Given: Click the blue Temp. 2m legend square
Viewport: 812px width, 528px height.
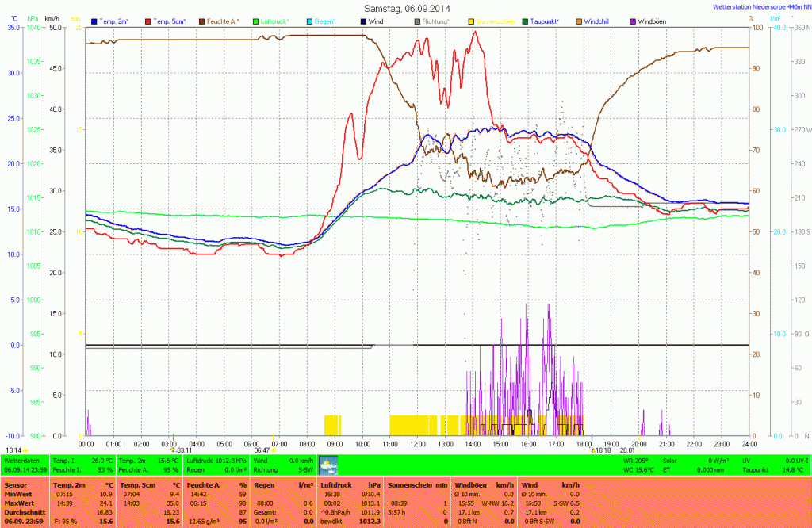Looking at the screenshot, I should (x=95, y=21).
